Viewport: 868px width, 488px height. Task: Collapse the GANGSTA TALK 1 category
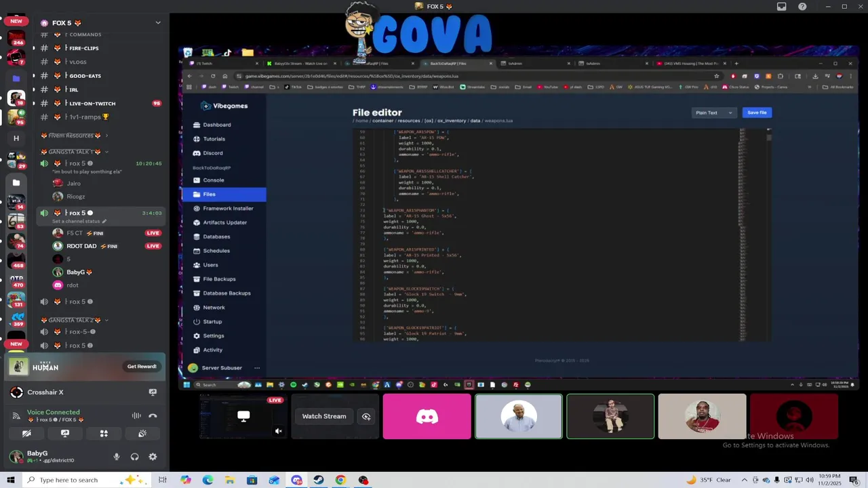pos(75,152)
